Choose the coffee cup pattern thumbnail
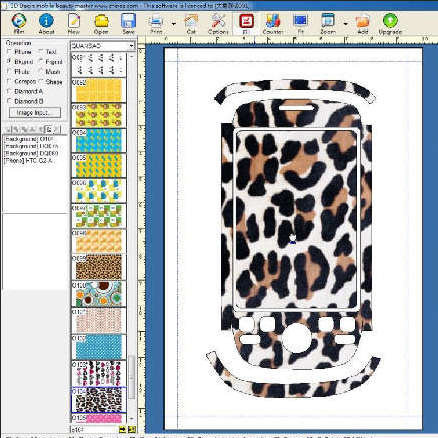The image size is (438, 438). pos(99,294)
